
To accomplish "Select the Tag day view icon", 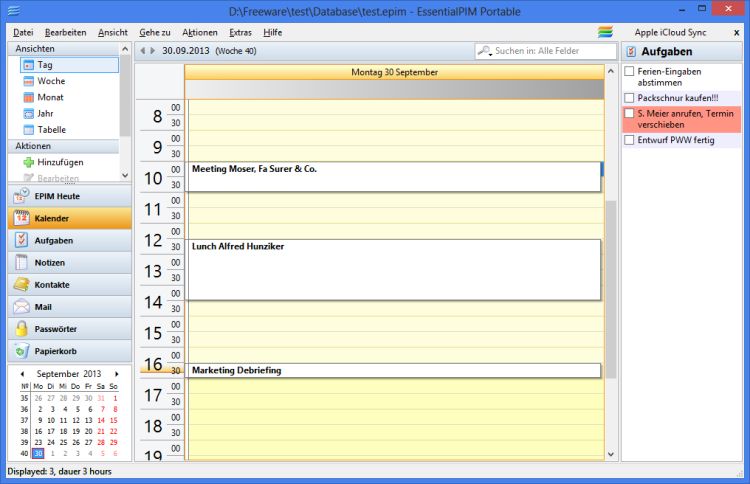I will 29,65.
